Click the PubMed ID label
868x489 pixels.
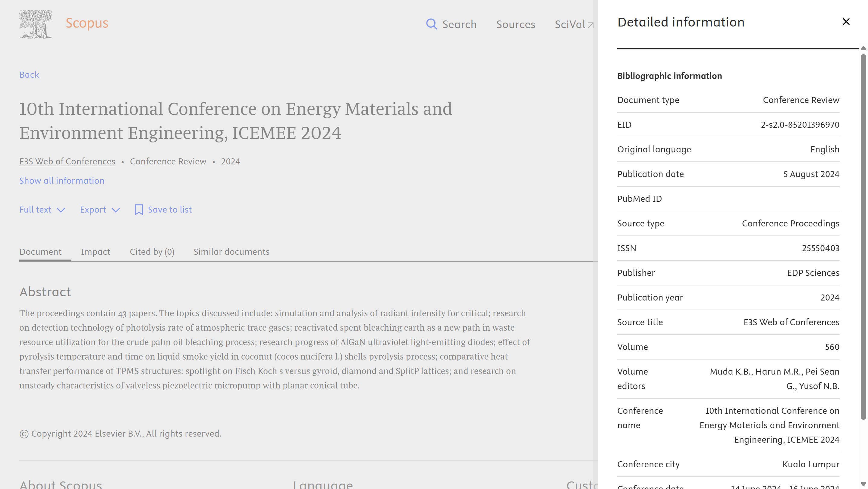coord(639,199)
